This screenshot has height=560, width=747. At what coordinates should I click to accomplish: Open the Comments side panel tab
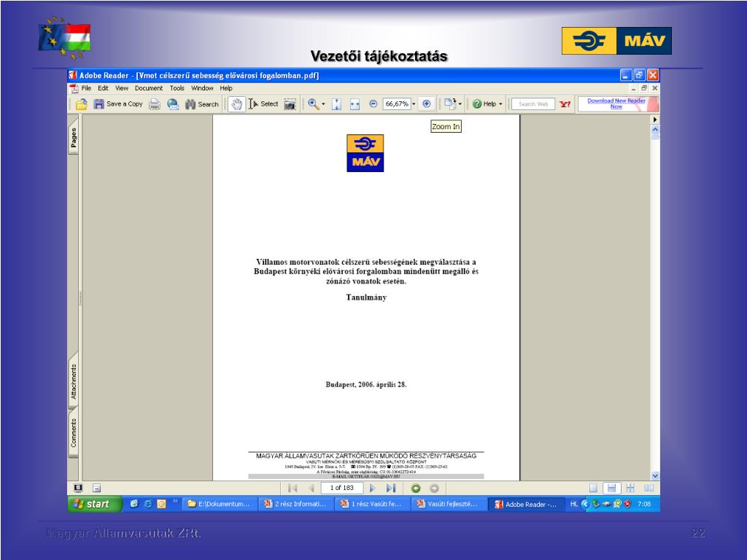tap(74, 433)
